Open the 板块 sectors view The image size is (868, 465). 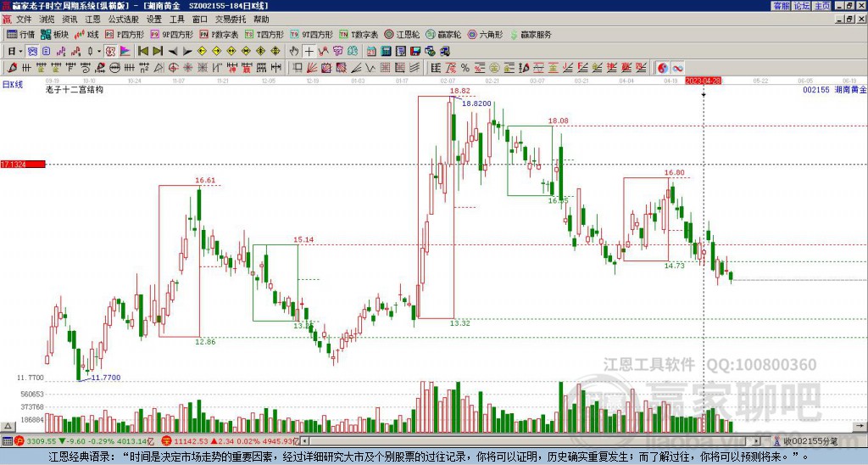55,34
